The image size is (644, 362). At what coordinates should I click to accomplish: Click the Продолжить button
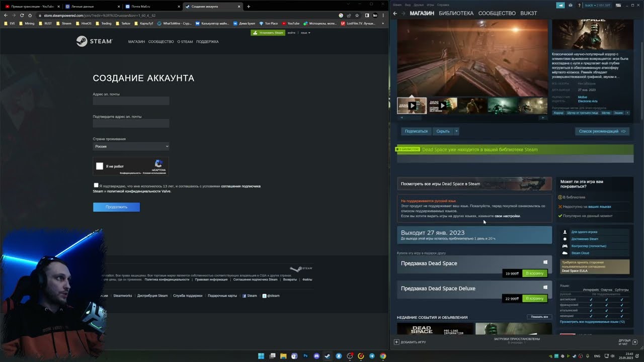[x=116, y=207]
